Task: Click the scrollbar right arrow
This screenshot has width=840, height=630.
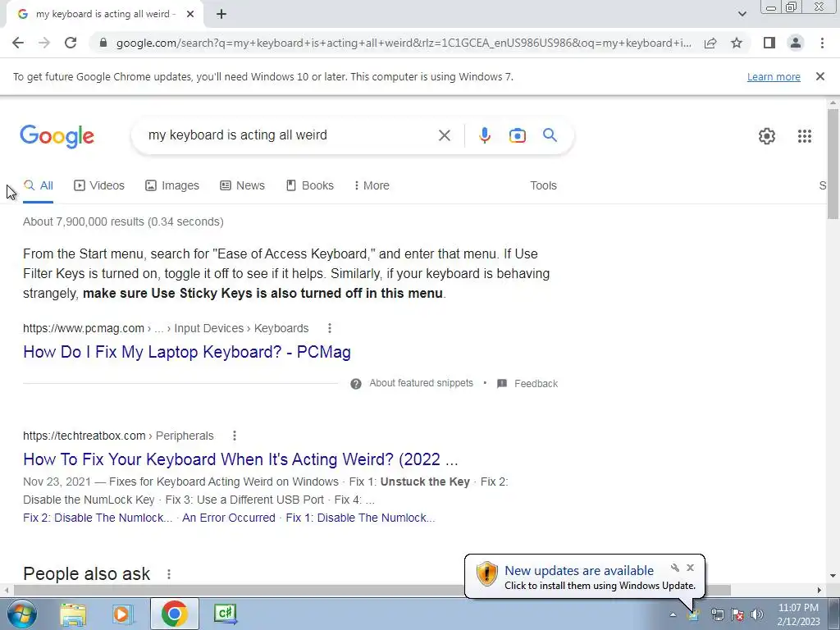Action: click(819, 590)
